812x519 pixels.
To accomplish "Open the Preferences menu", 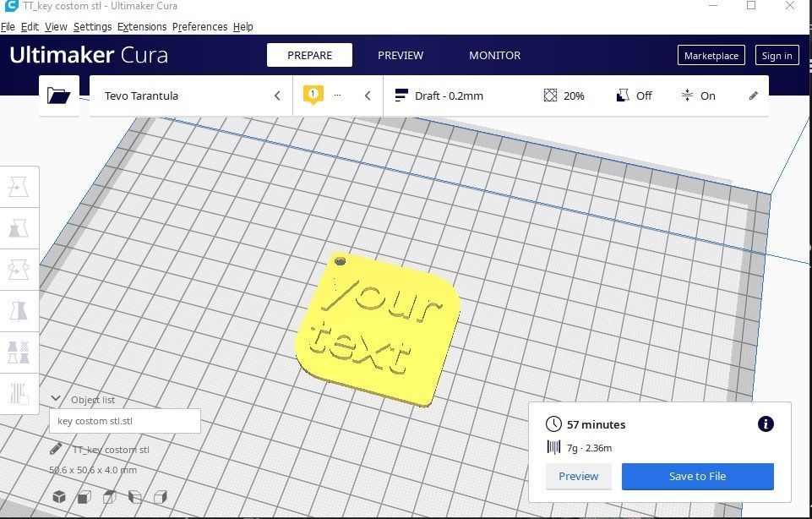I will (200, 27).
